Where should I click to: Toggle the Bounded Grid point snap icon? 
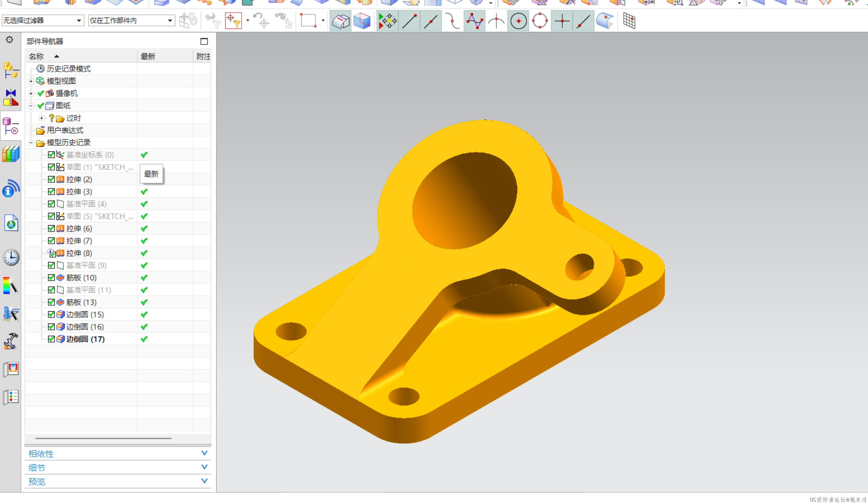pos(629,21)
